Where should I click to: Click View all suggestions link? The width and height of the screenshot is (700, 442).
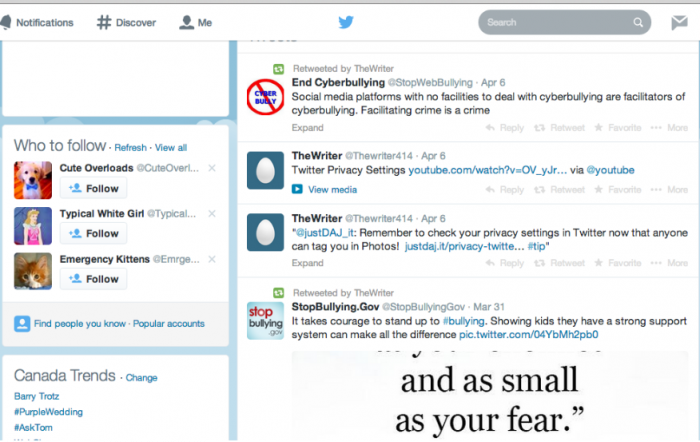pyautogui.click(x=171, y=148)
